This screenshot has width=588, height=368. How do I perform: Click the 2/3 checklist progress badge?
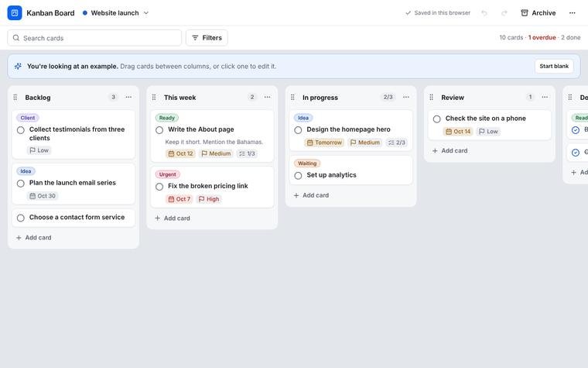point(397,143)
